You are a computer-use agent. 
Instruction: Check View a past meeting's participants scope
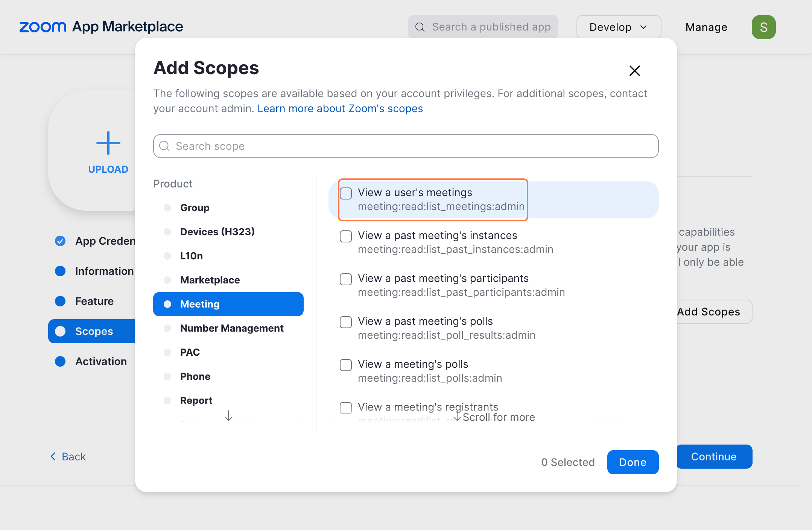pyautogui.click(x=346, y=279)
